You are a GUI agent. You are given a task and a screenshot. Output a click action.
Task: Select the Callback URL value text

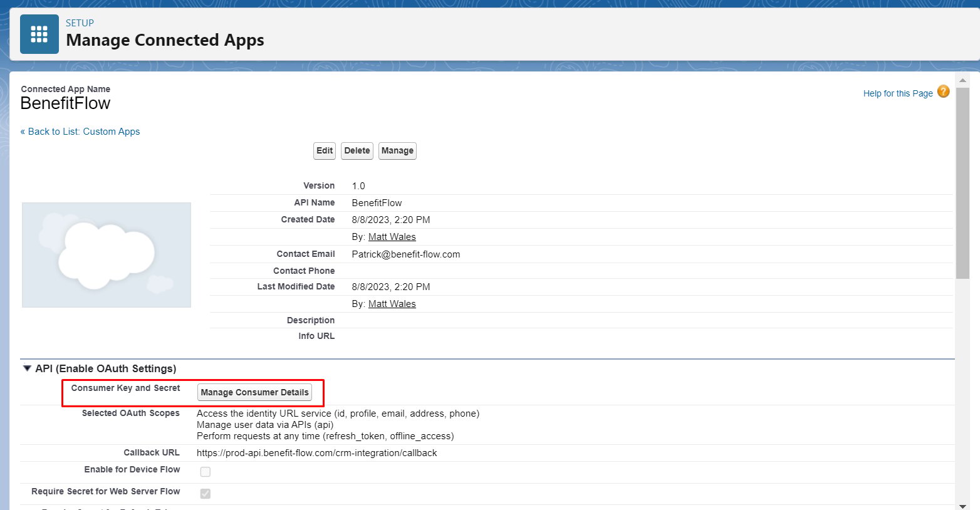pos(317,453)
